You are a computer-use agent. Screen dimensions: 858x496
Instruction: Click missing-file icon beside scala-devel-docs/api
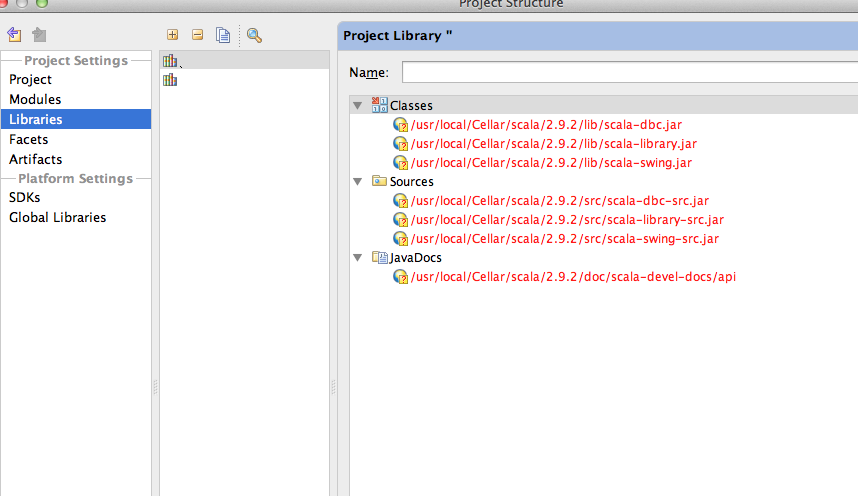[401, 276]
